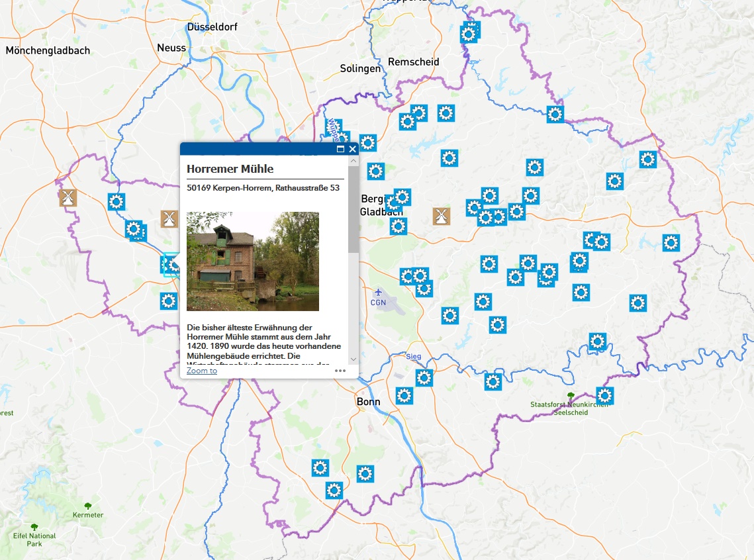Select the highlighted mill marker beside the popup
Viewport: 754px width, 560px height.
pos(170,264)
